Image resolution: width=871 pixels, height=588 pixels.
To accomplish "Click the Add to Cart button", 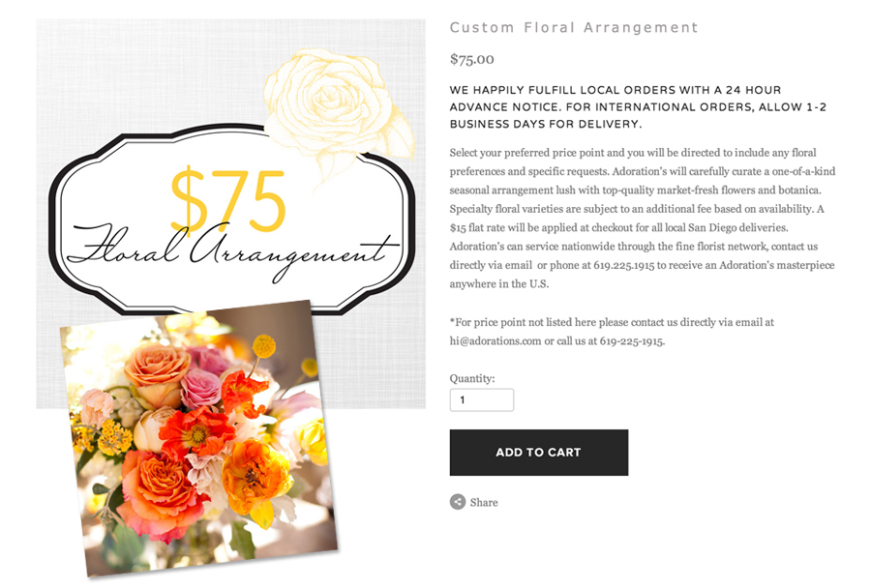I will [x=539, y=452].
